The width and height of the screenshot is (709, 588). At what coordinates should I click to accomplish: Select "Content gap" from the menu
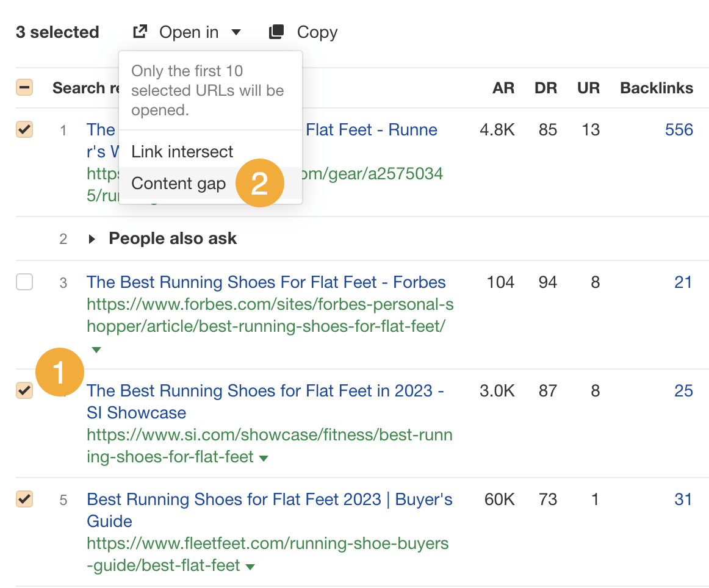coord(178,183)
